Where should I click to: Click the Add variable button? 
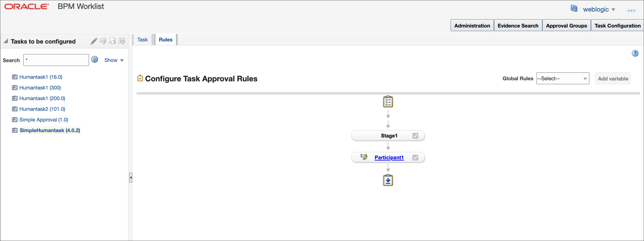click(613, 79)
